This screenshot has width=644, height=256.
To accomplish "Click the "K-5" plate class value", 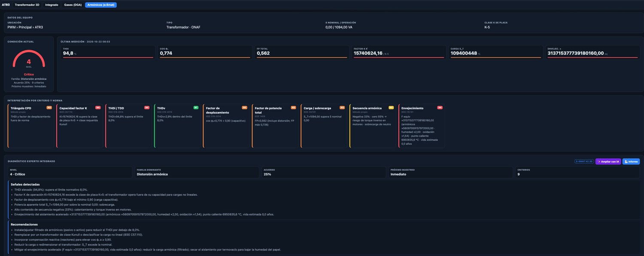I will (x=487, y=27).
